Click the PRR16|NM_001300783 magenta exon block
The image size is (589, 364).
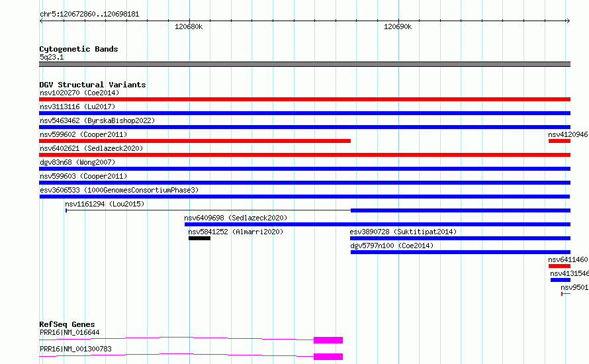pos(328,357)
